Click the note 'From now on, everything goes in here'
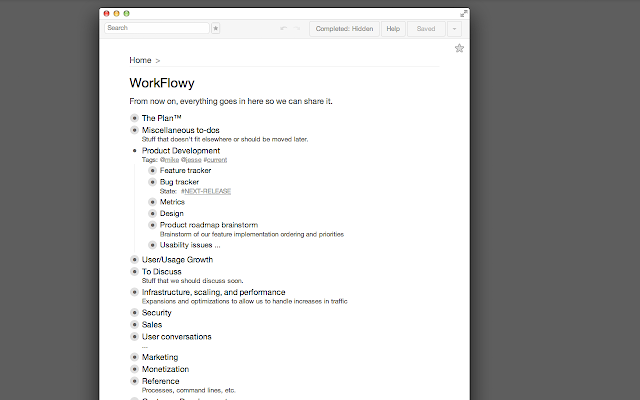 pyautogui.click(x=231, y=101)
